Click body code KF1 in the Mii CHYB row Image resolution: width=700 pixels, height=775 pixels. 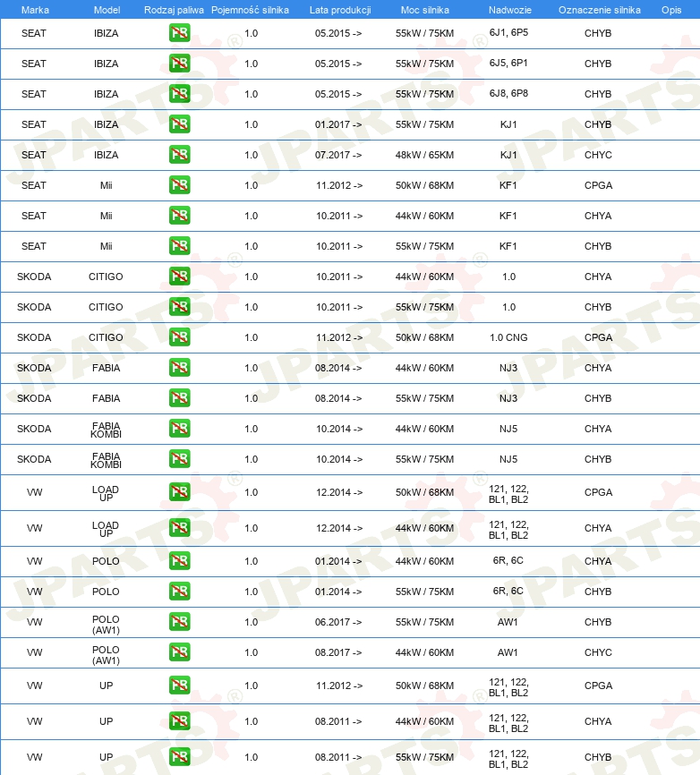508,245
